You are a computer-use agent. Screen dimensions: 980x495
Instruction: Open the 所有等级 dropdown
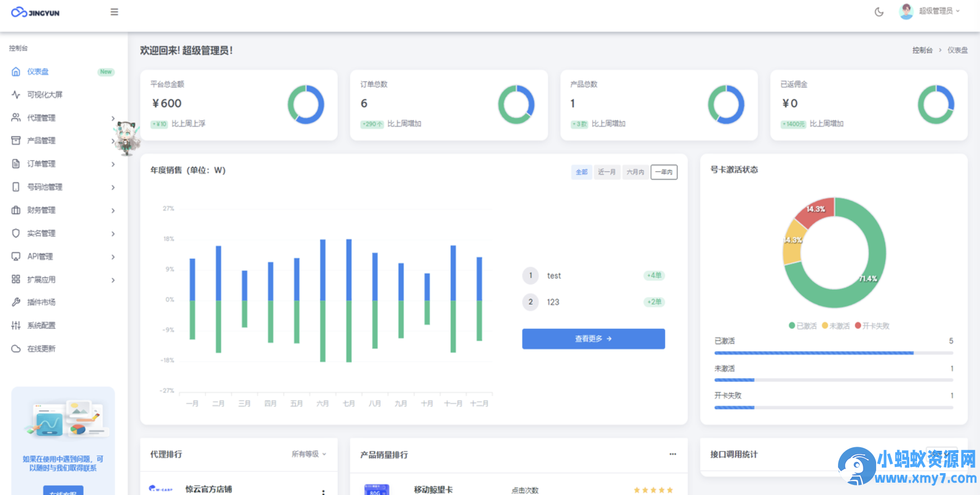308,454
